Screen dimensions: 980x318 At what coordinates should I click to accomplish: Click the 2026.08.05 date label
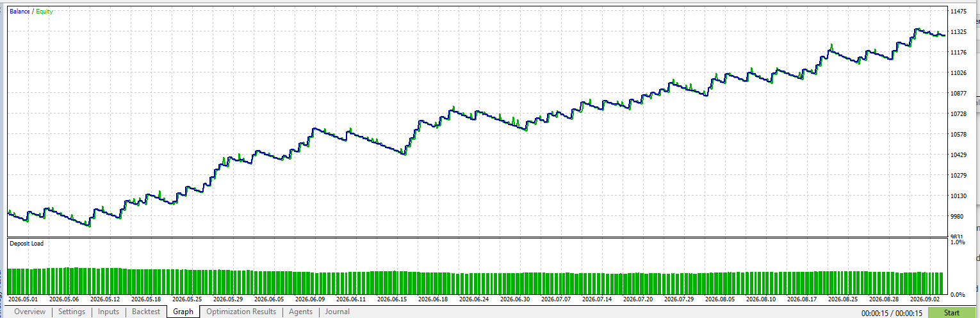[719, 299]
